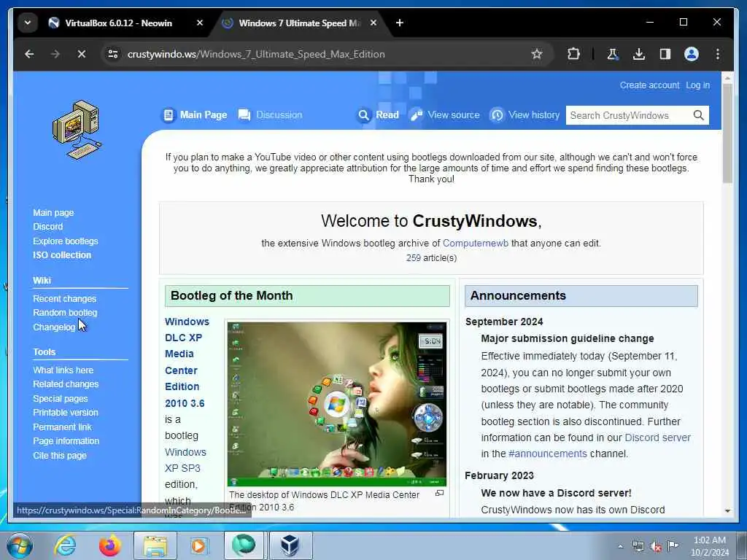Open the View source tab

point(444,114)
